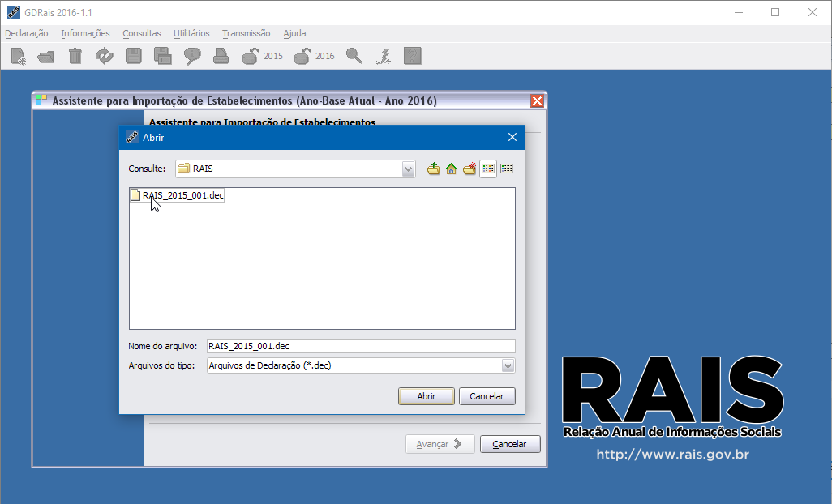Image resolution: width=832 pixels, height=504 pixels.
Task: Click the trash delete toolbar icon
Action: click(75, 56)
